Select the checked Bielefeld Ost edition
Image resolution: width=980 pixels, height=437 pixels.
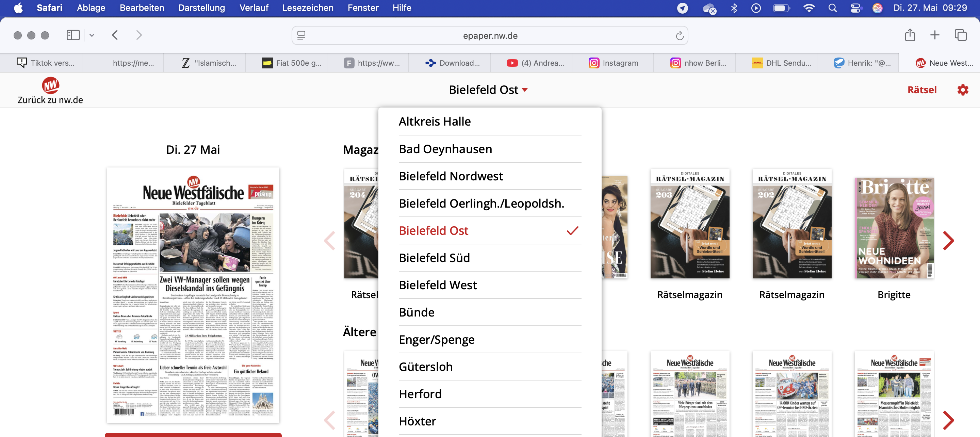490,231
